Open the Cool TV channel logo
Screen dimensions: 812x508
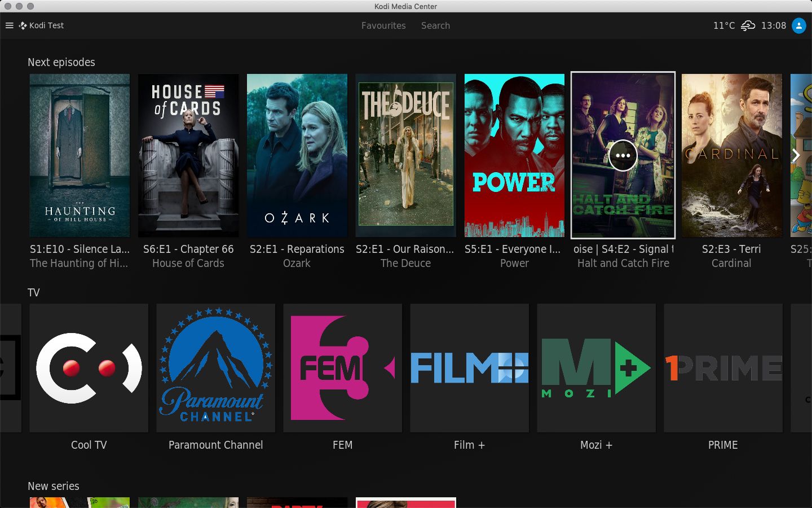tap(89, 368)
